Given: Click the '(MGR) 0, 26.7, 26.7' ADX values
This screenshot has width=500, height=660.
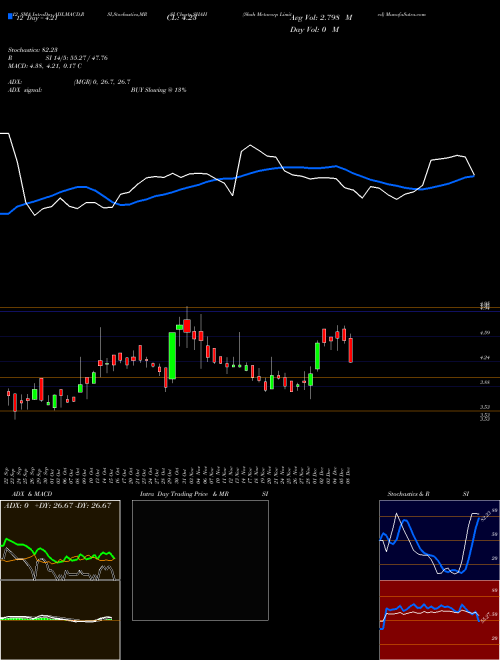Looking at the screenshot, I should coord(102,82).
